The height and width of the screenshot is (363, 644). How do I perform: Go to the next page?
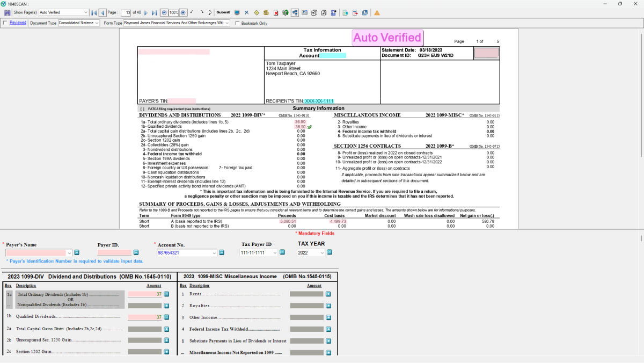click(147, 12)
